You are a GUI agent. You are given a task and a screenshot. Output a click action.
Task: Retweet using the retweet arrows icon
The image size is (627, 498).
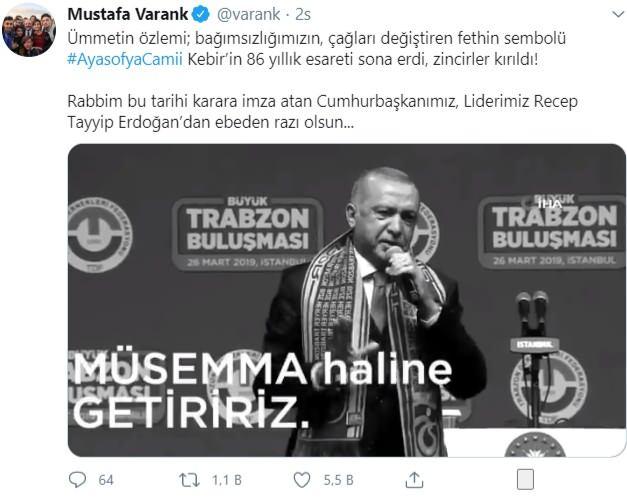pos(189,480)
